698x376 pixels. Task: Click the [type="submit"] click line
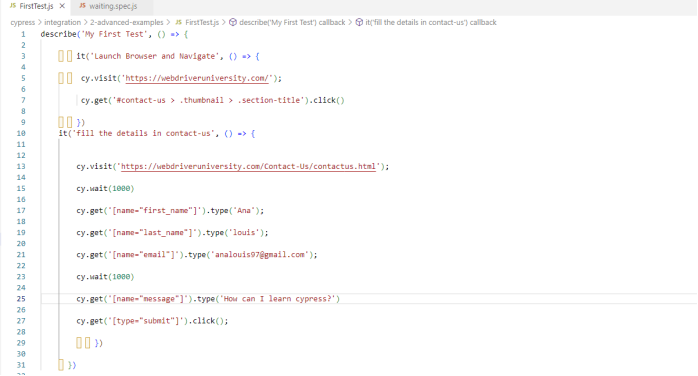(x=152, y=321)
